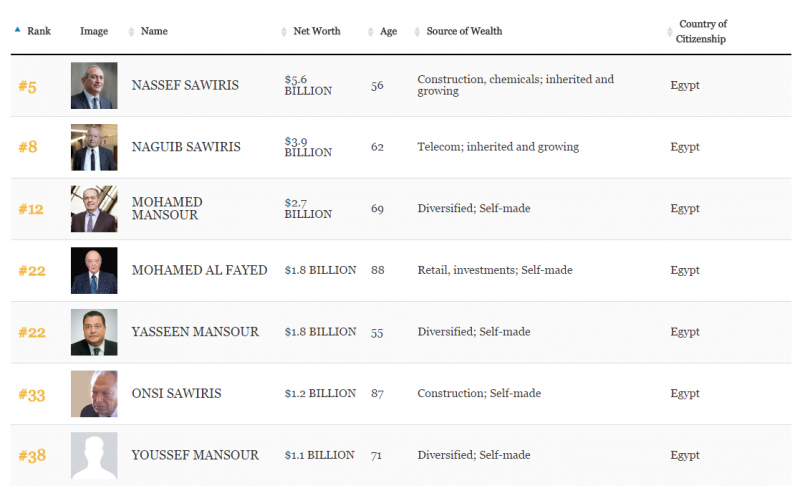Click Mohamed Mansour's portrait thumbnail
This screenshot has width=800, height=486.
94,209
